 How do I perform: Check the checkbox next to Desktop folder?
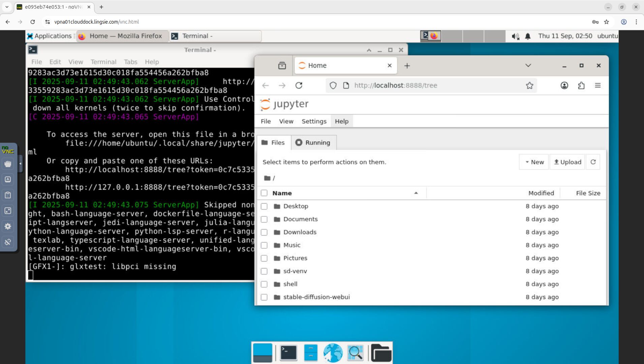(x=265, y=206)
